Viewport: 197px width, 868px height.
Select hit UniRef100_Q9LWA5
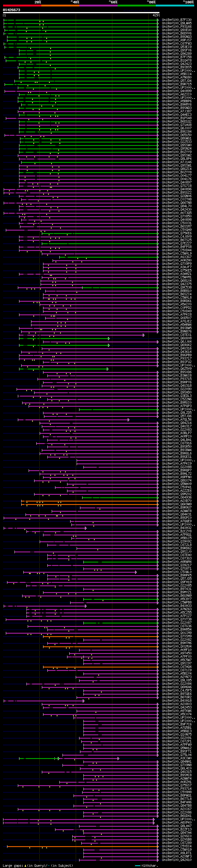[x=177, y=23]
